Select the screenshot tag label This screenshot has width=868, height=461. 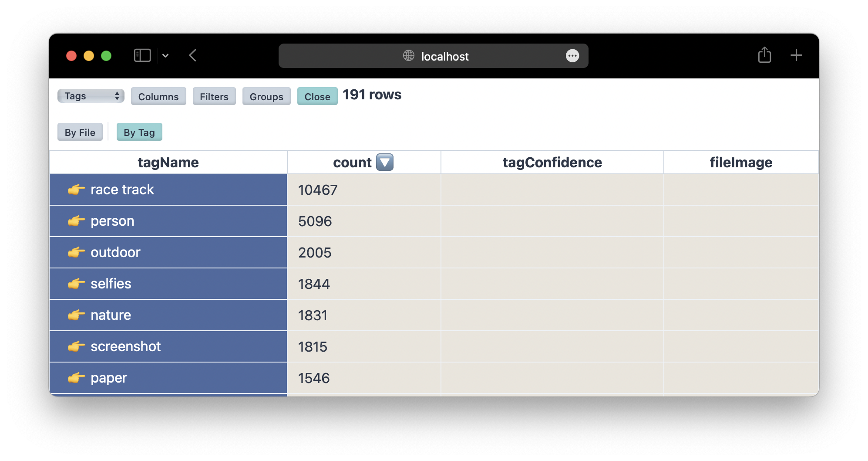point(126,346)
